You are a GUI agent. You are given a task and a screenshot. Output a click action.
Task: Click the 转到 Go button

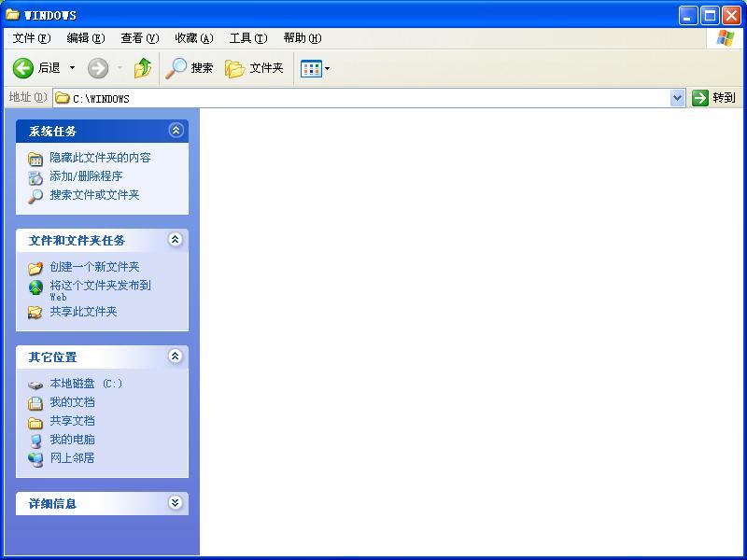(x=713, y=98)
